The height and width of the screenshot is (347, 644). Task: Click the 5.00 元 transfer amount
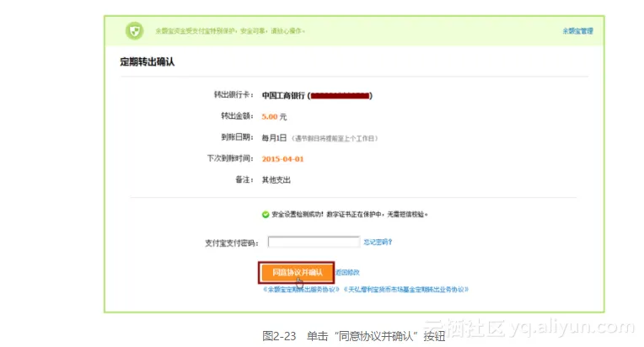tap(274, 117)
